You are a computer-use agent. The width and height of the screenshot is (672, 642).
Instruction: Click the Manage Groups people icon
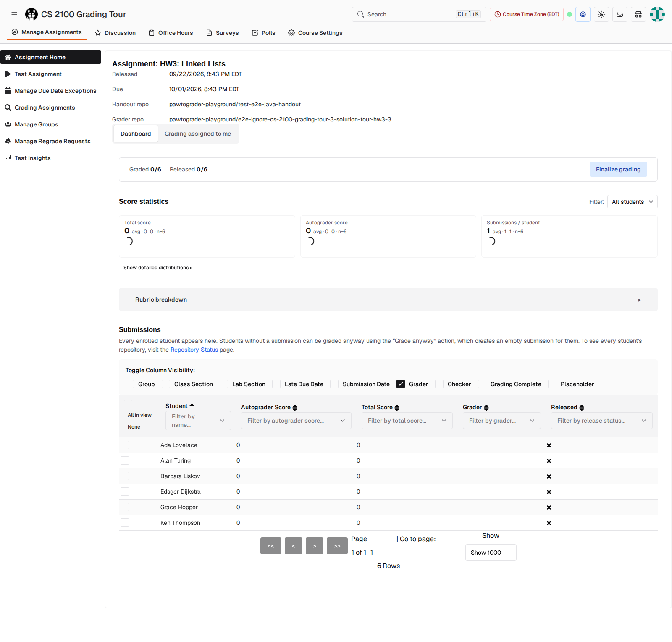coord(8,124)
